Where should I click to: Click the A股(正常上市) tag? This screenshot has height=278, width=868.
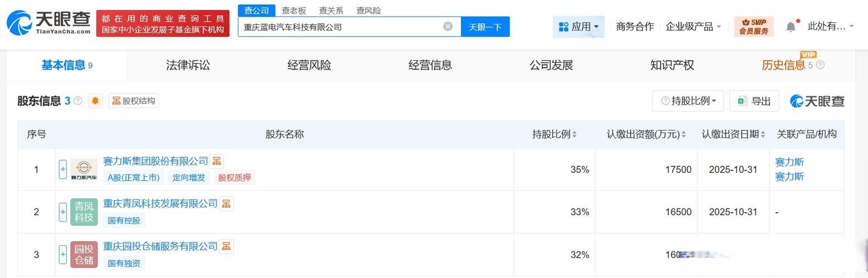134,178
